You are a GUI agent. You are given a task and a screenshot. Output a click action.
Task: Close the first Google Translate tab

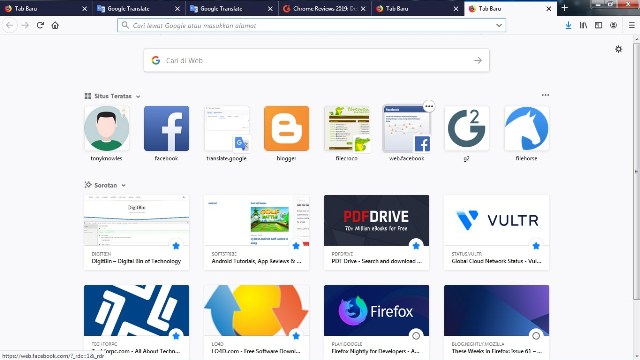coord(177,9)
